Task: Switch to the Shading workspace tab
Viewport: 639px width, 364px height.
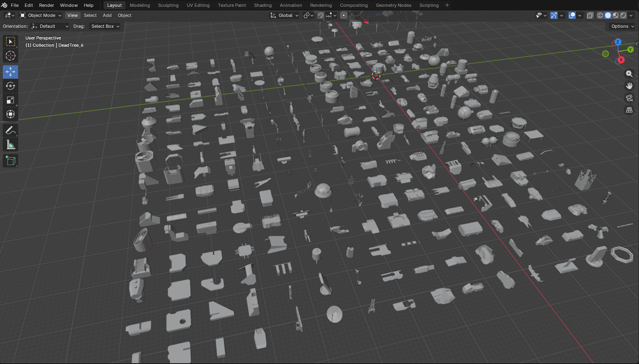Action: click(x=263, y=5)
